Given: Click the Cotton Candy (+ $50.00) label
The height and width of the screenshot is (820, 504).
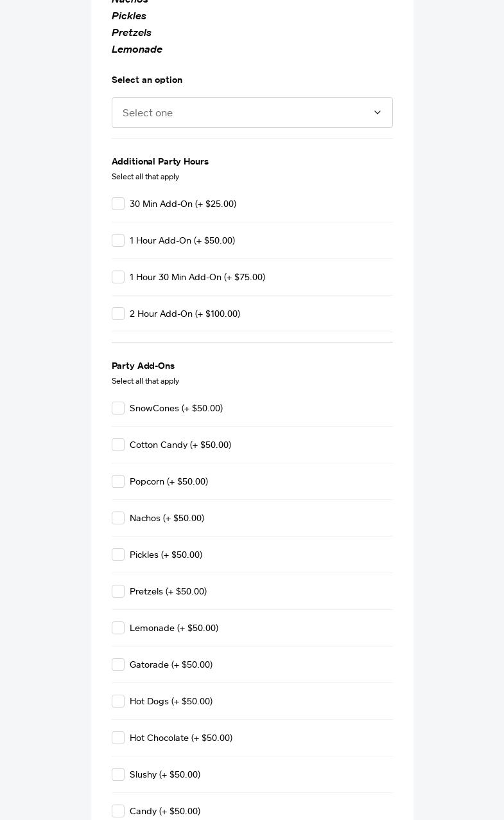Looking at the screenshot, I should coord(180,445).
